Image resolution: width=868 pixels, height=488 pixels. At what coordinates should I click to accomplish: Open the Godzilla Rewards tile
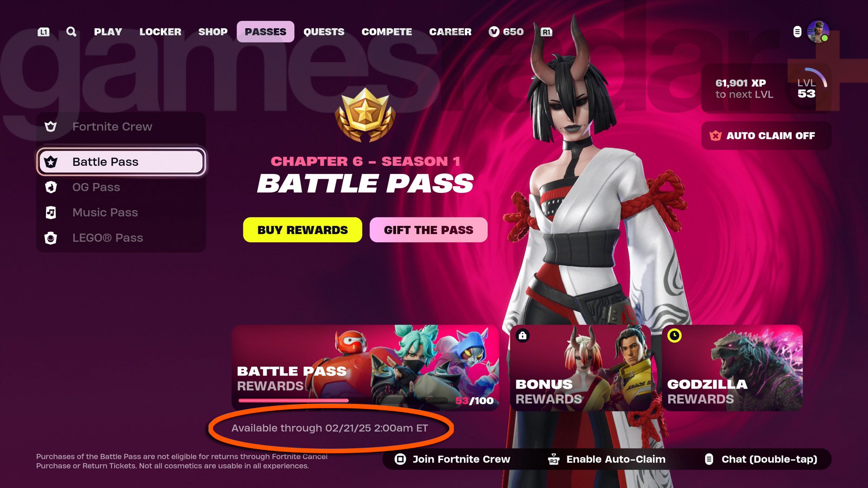pyautogui.click(x=732, y=368)
